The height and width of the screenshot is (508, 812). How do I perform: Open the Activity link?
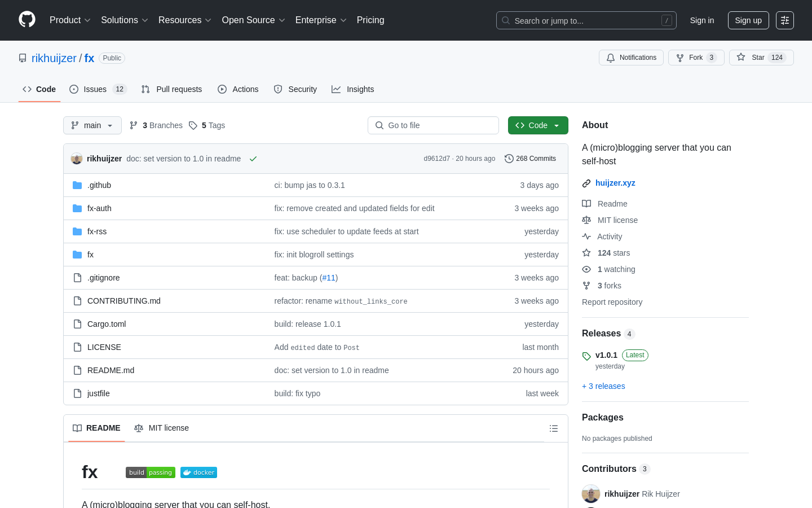602,237
